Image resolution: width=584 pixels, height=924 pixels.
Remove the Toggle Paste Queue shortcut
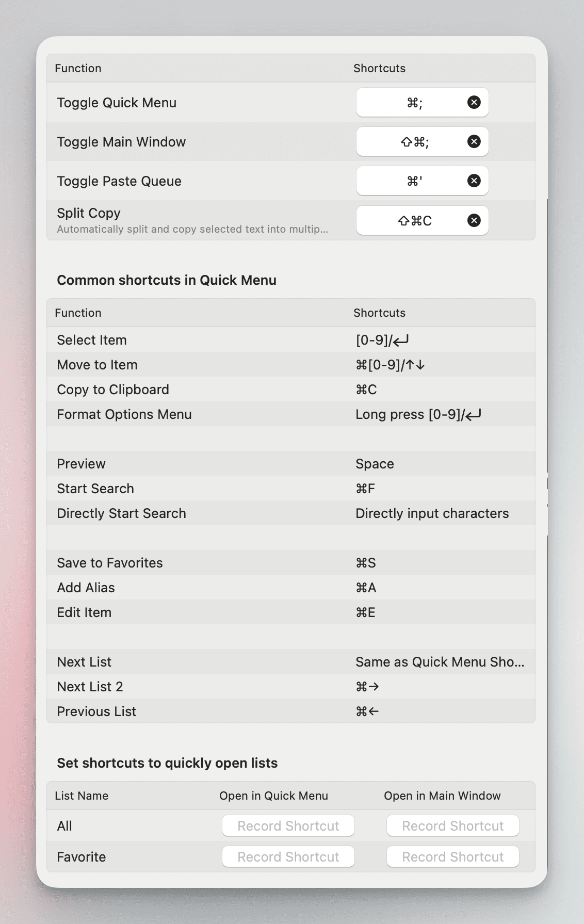point(474,181)
